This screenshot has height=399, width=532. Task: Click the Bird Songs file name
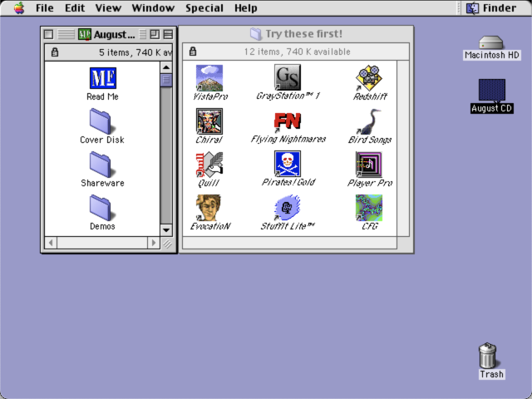(370, 140)
